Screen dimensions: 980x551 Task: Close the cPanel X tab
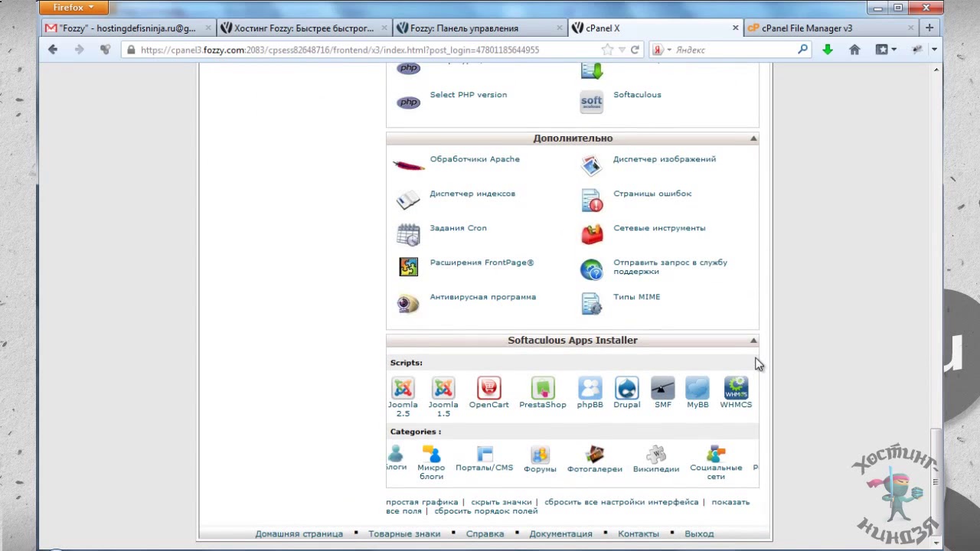[x=736, y=28]
